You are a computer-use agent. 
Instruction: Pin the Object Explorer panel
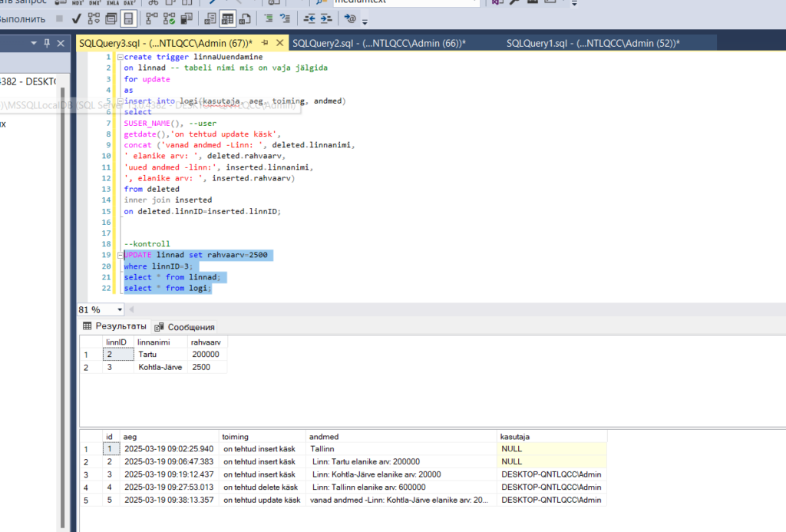click(47, 43)
